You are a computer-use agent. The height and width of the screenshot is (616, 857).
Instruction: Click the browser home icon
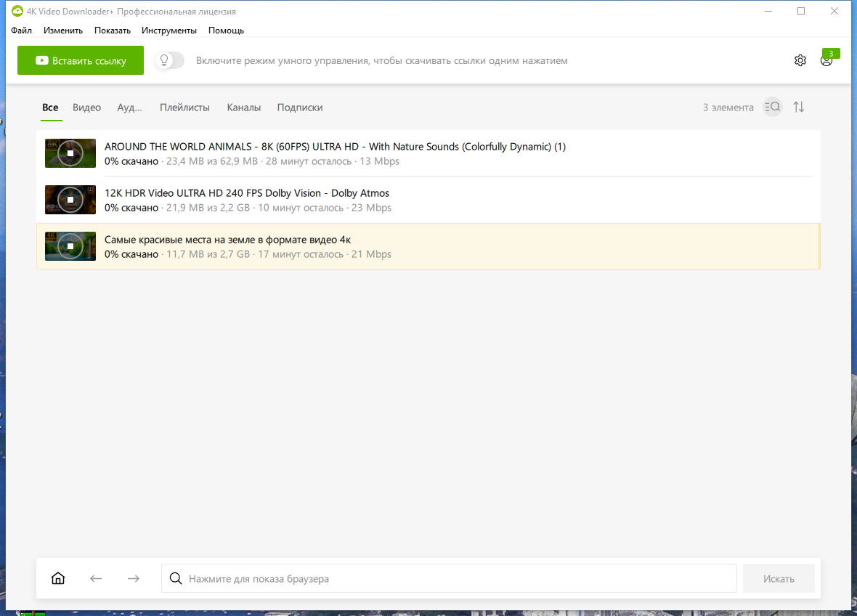[x=58, y=578]
